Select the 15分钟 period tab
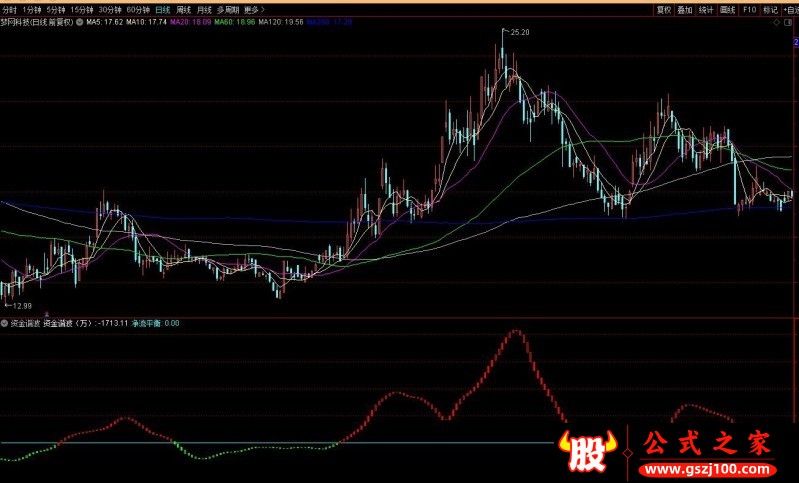 82,10
